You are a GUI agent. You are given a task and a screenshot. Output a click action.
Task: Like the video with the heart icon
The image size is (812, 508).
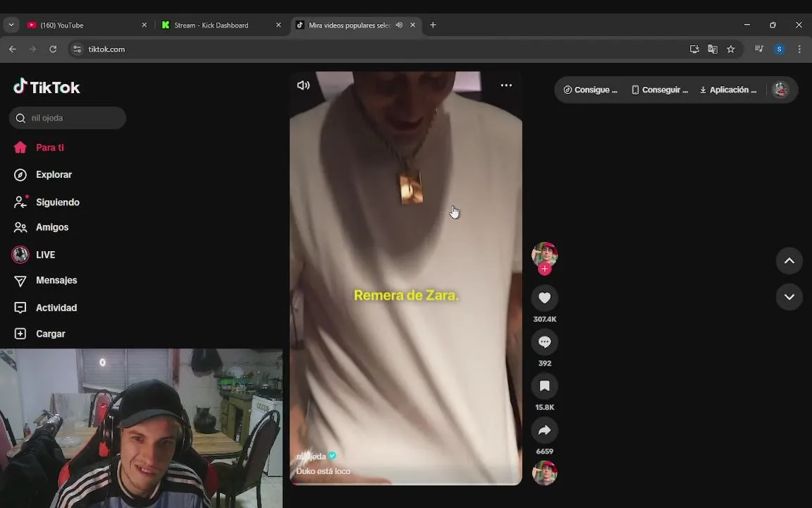point(544,298)
